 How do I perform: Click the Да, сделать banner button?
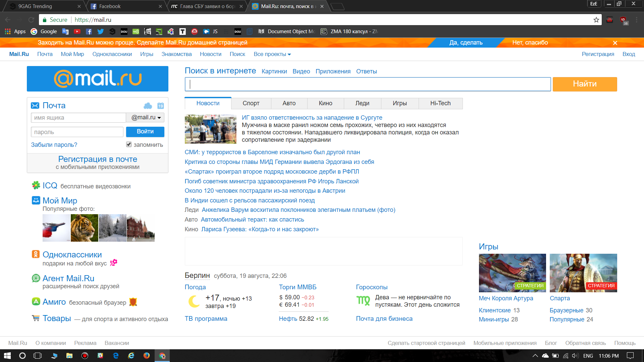click(466, 43)
